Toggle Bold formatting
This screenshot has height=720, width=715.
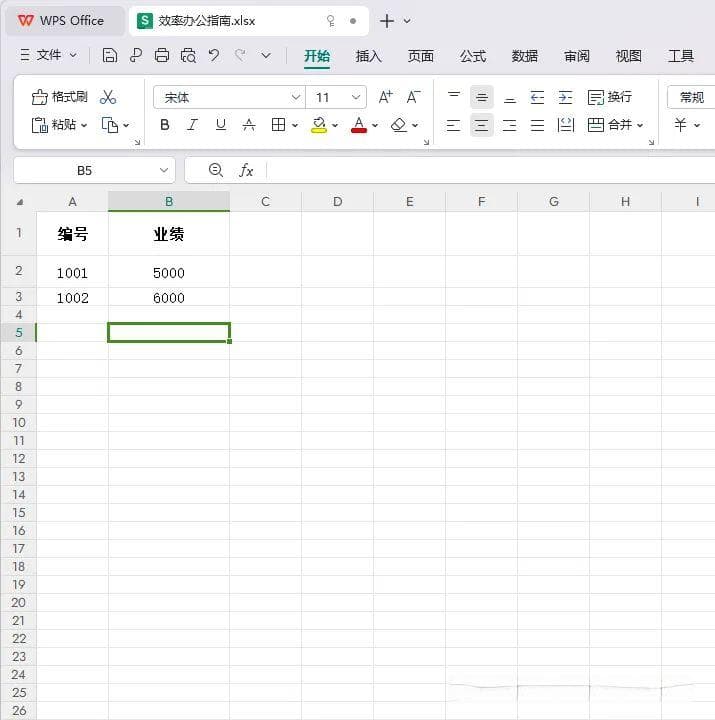(x=164, y=125)
